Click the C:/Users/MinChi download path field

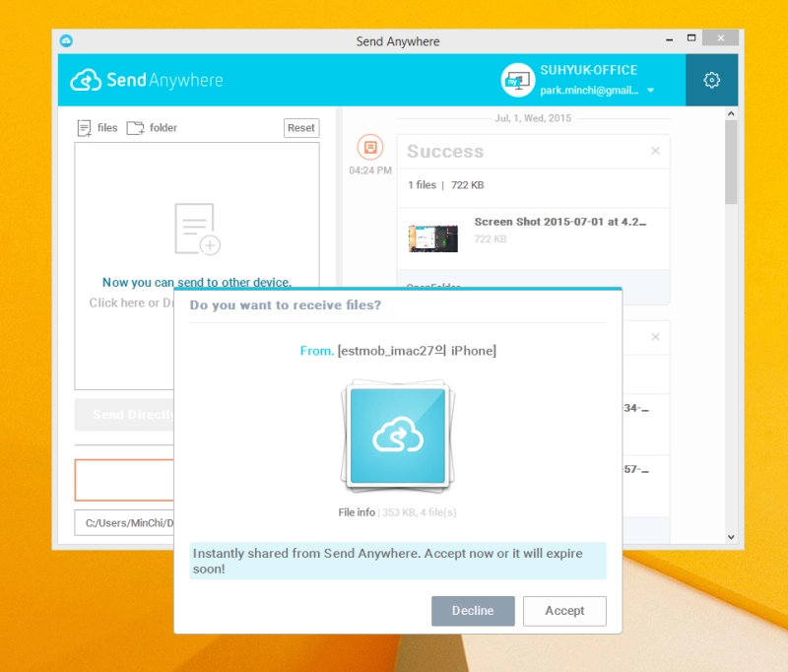[x=124, y=523]
